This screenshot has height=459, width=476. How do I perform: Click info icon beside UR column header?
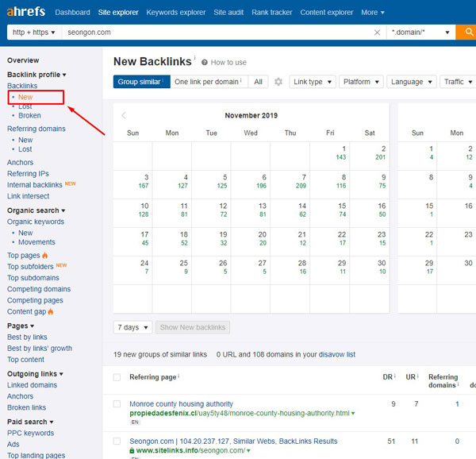coord(418,376)
